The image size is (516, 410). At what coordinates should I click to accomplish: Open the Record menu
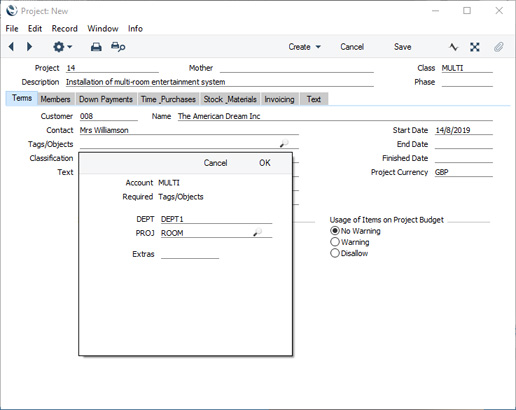pos(65,29)
